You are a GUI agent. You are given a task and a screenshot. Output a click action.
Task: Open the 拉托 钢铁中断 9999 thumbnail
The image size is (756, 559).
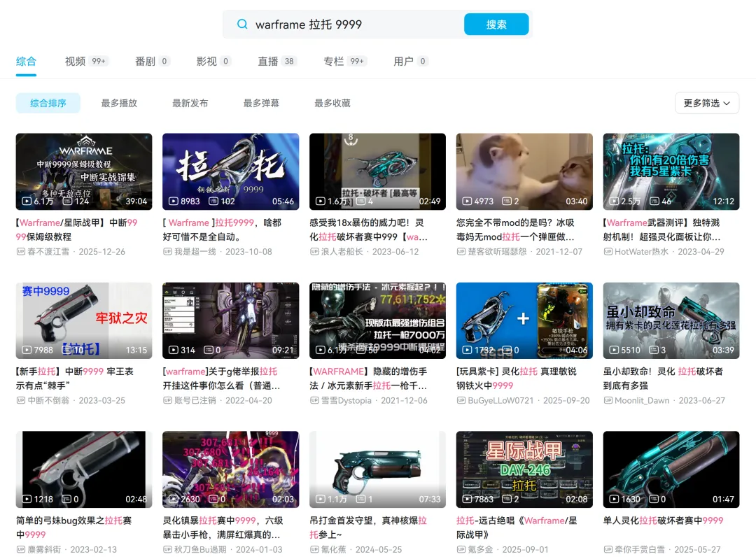point(230,171)
